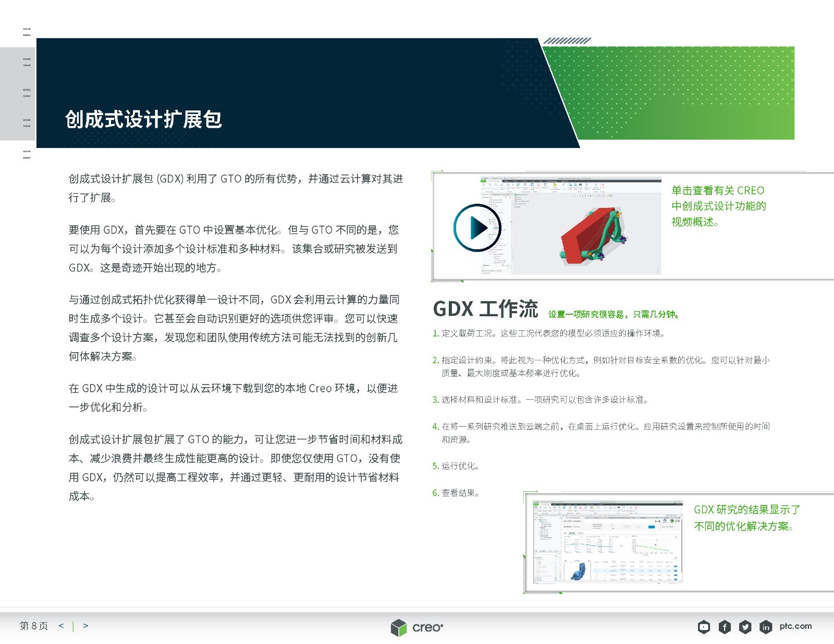
Task: Select the topmost sidebar section tab above gray panel
Action: pos(27,32)
